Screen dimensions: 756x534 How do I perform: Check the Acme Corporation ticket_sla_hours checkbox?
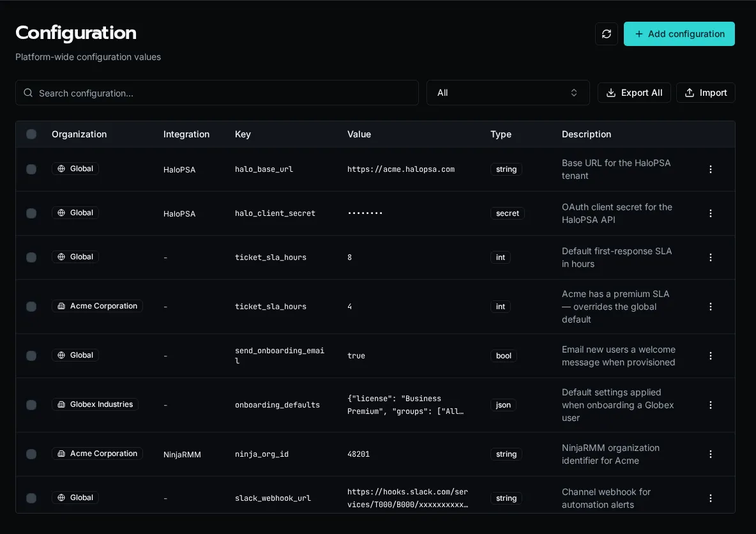pos(31,307)
